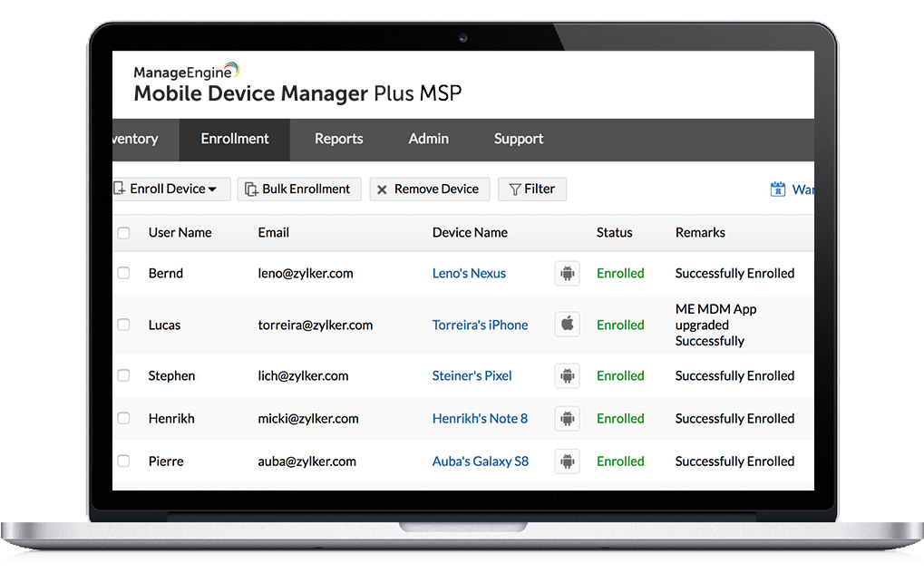Check the checkbox next to Pierre
Viewport: 924px width, 583px height.
(x=123, y=461)
